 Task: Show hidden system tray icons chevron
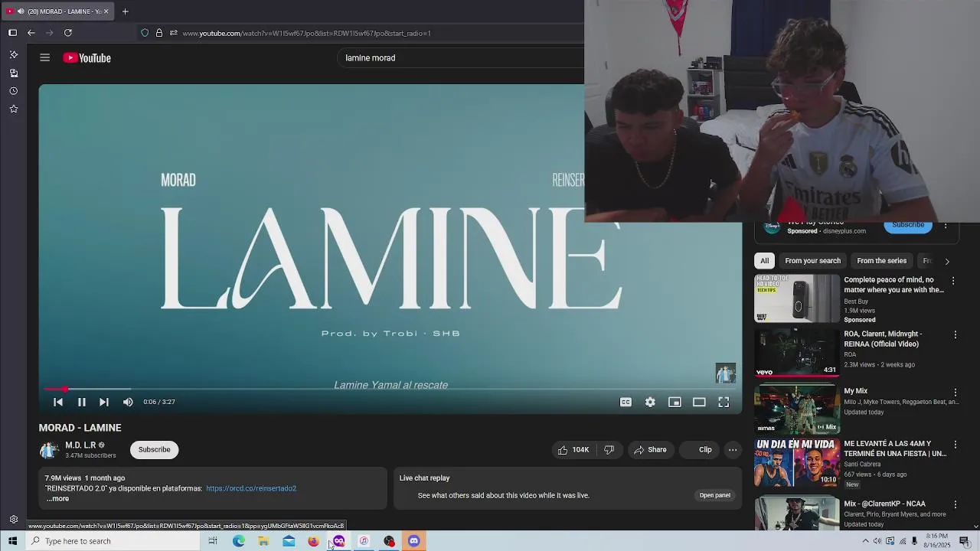pyautogui.click(x=865, y=541)
